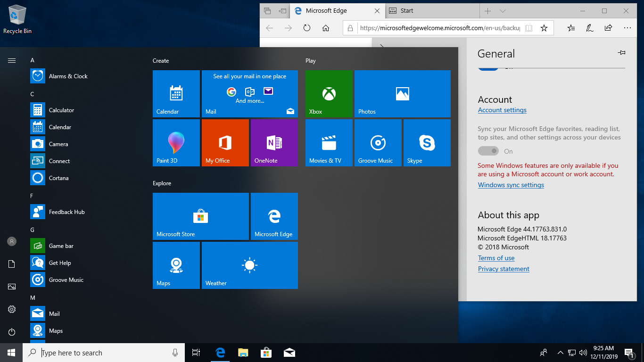The width and height of the screenshot is (644, 362).
Task: Open the Maps tile in Explore
Action: (x=176, y=265)
